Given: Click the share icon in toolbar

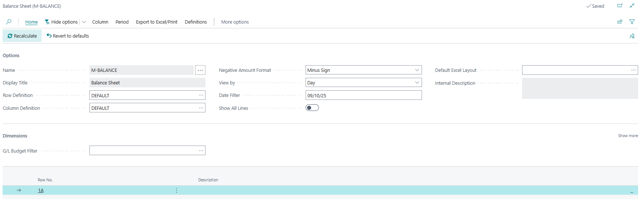Looking at the screenshot, I should click(620, 22).
